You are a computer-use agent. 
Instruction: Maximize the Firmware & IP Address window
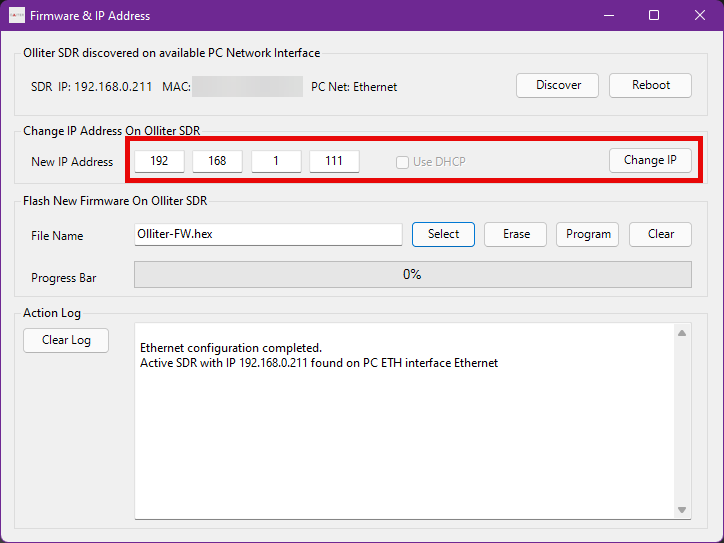tap(654, 16)
